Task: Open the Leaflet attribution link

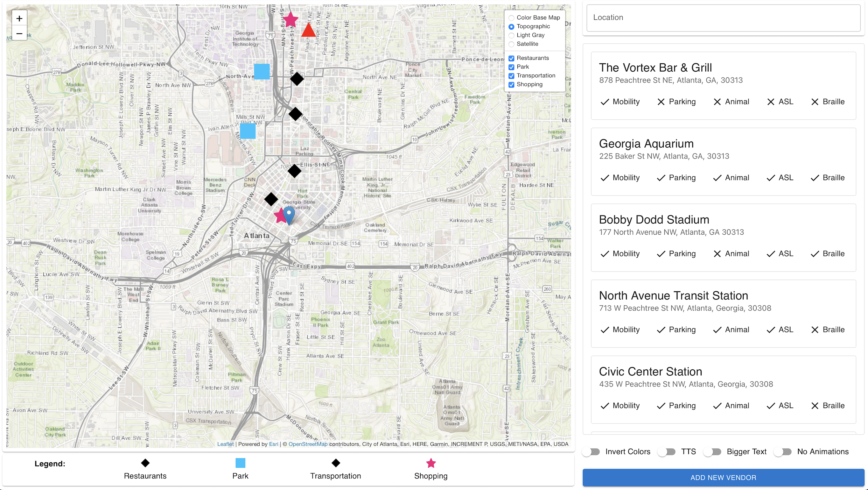Action: (x=225, y=444)
